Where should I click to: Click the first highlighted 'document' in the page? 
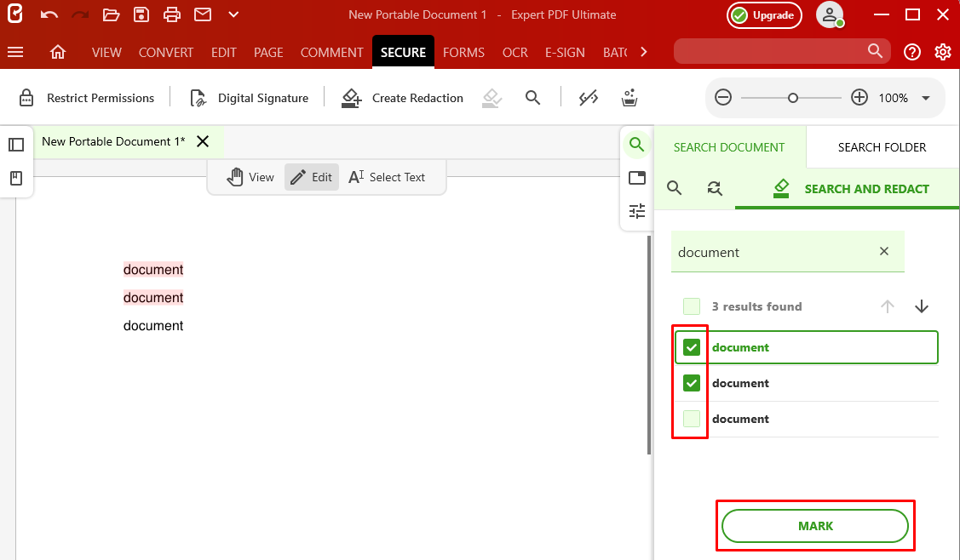point(153,269)
